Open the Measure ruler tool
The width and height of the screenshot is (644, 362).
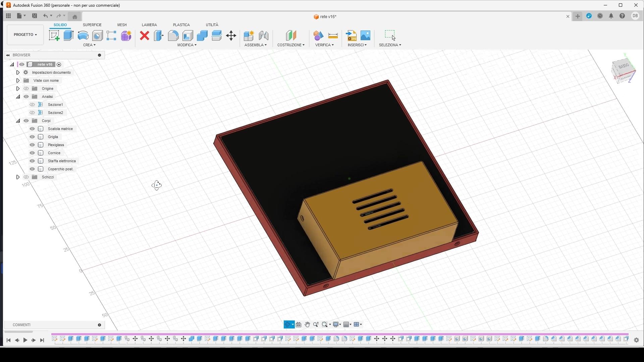coord(333,36)
